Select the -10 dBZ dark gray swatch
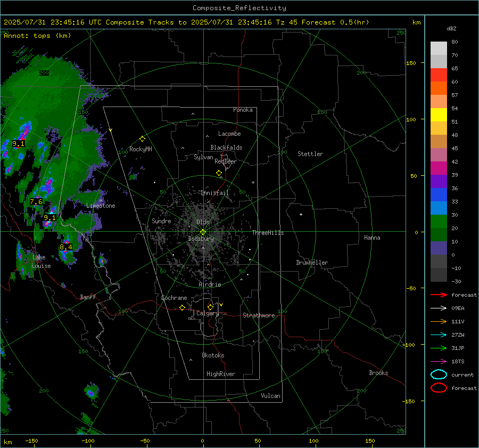The image size is (479, 448). point(439,275)
